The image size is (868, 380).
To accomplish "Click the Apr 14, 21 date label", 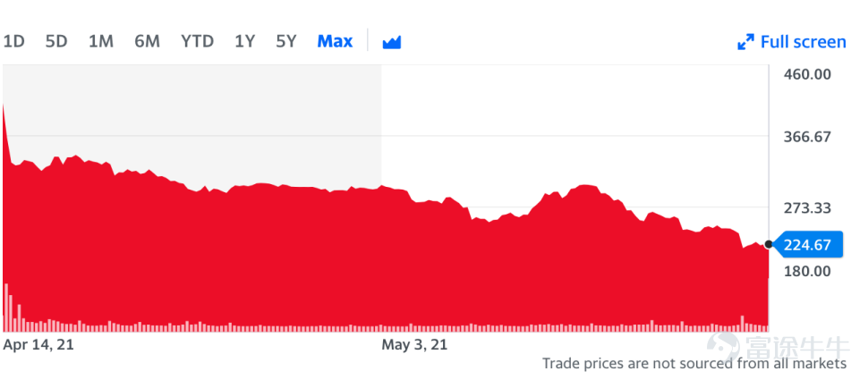I will click(38, 343).
